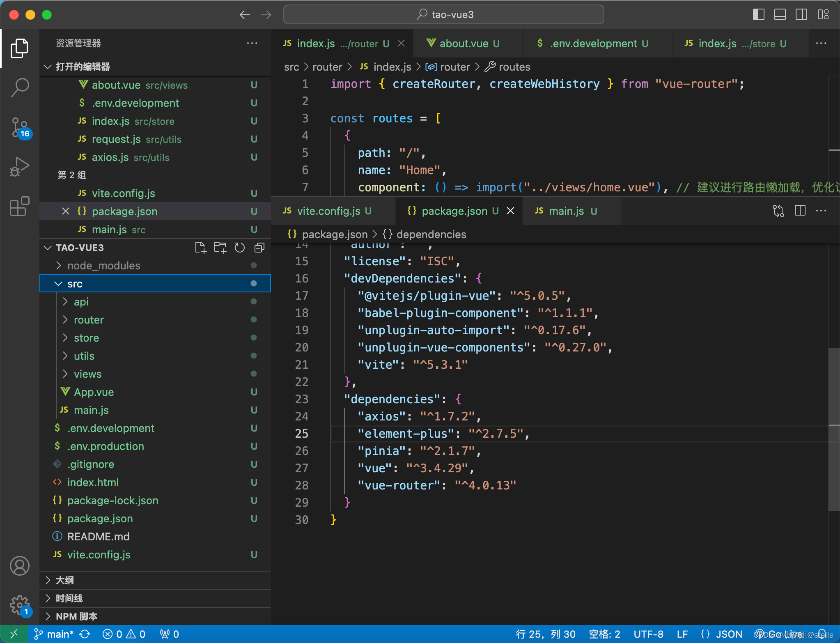Toggle the primary side bar layout button
The image size is (840, 643).
pyautogui.click(x=758, y=15)
